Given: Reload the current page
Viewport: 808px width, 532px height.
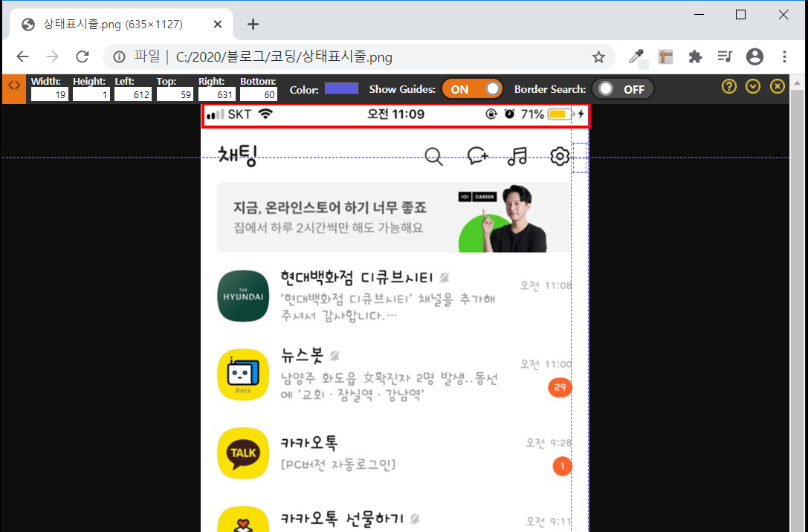Looking at the screenshot, I should [x=83, y=56].
